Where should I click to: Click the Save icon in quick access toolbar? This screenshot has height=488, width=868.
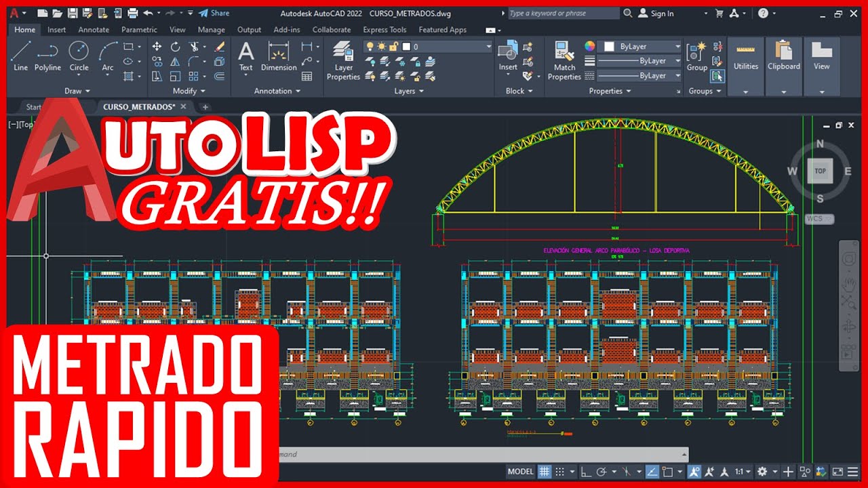74,13
